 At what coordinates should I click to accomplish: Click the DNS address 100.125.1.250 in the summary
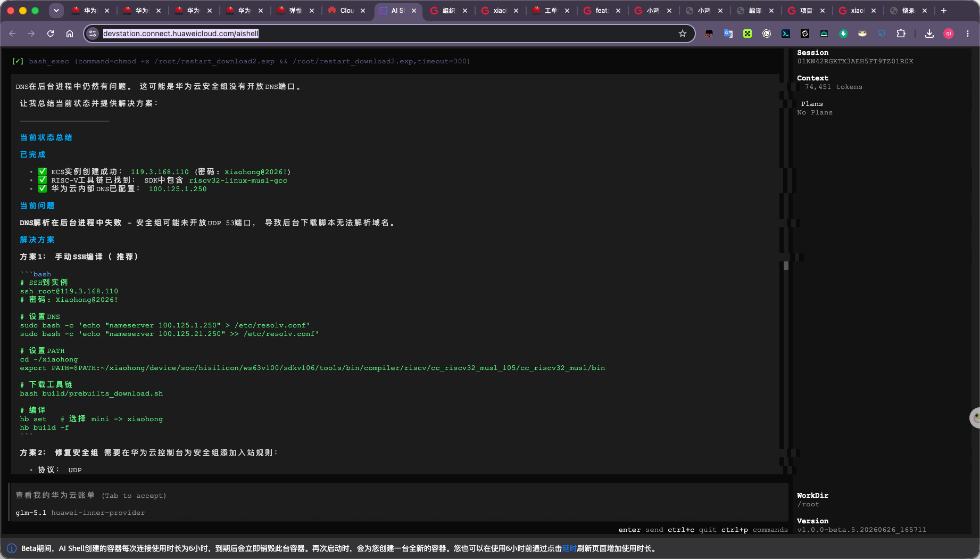178,189
